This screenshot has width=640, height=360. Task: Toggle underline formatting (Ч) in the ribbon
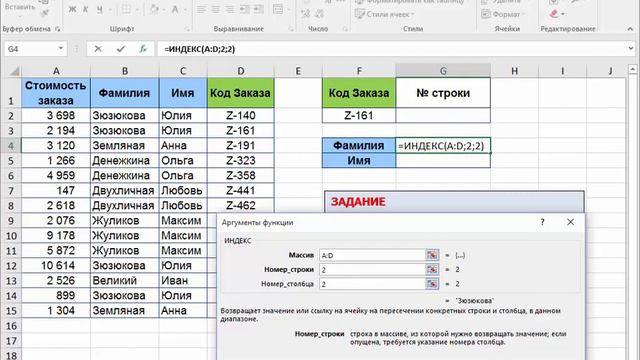pyautogui.click(x=100, y=9)
